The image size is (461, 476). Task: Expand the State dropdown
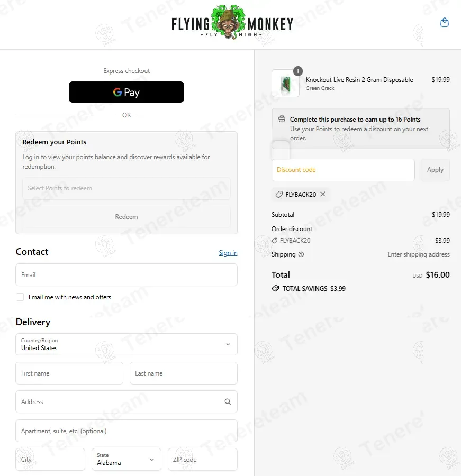click(126, 459)
